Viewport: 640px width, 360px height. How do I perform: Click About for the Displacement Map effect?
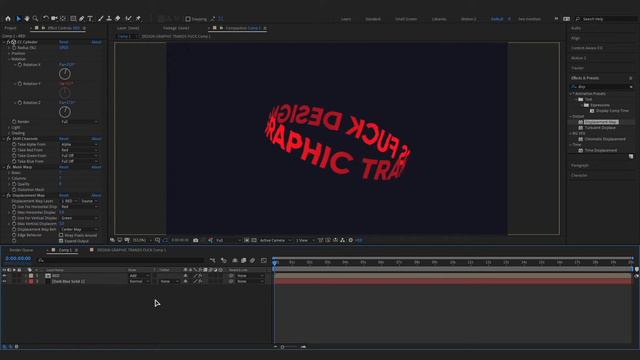(x=96, y=196)
